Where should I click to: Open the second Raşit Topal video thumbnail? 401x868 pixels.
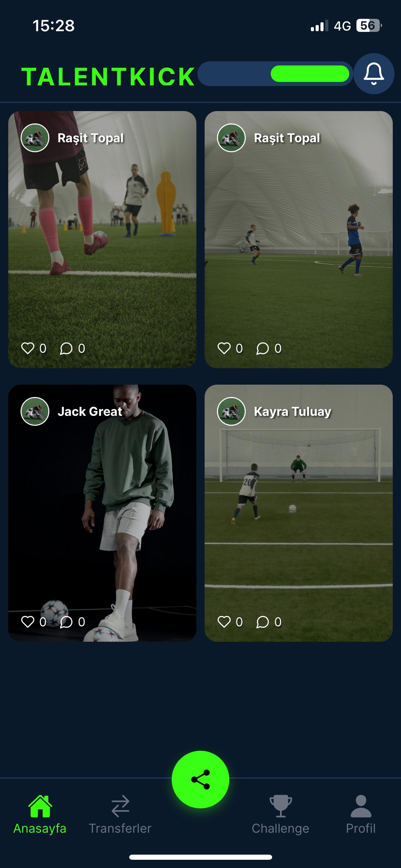pos(299,240)
